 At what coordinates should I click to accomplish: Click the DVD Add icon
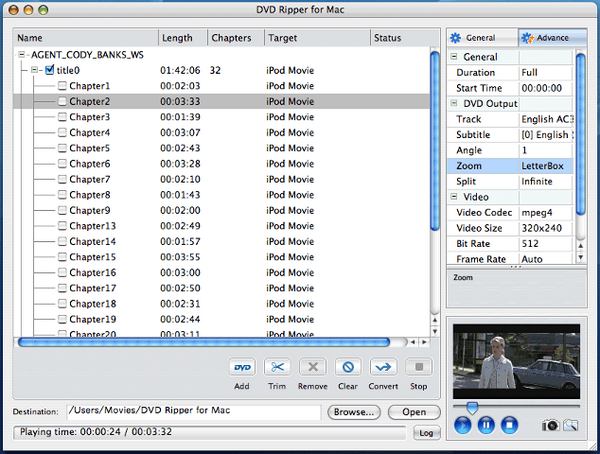[242, 367]
